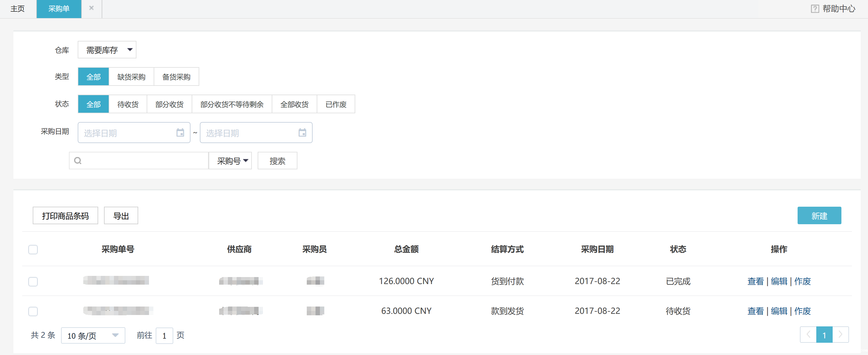Open the calendar picker for the end date

click(x=303, y=133)
